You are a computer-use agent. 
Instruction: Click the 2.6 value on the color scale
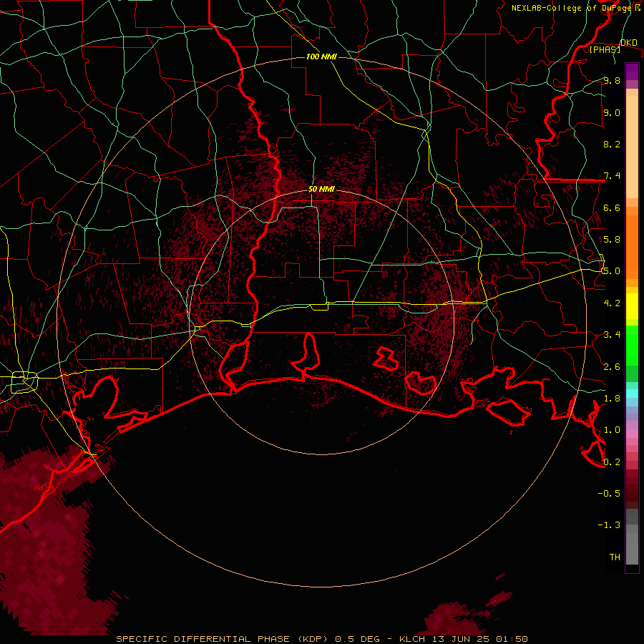click(x=612, y=367)
